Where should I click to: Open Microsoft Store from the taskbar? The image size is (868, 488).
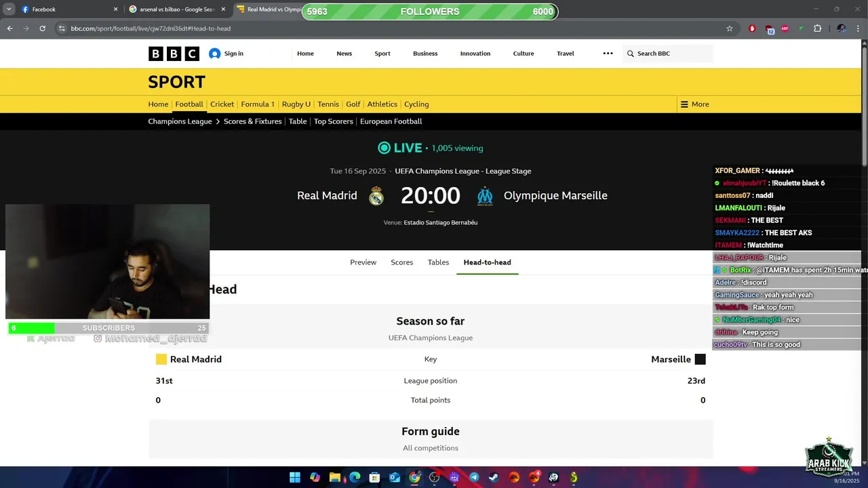[374, 477]
